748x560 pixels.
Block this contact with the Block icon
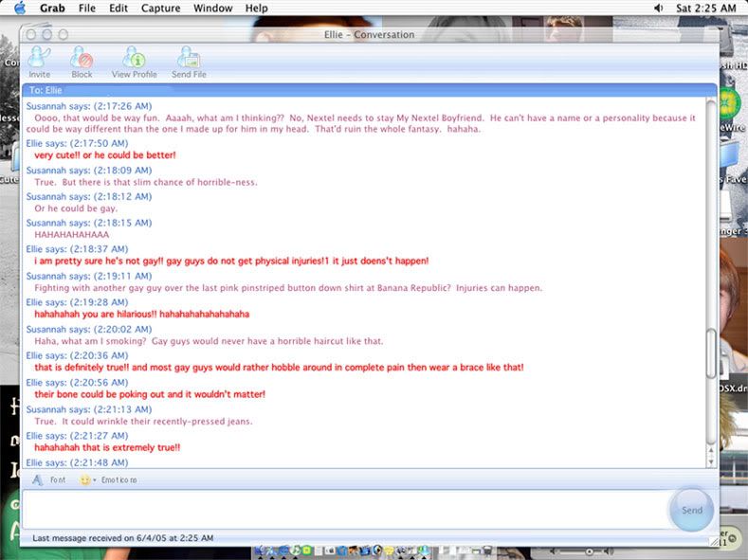(x=82, y=62)
